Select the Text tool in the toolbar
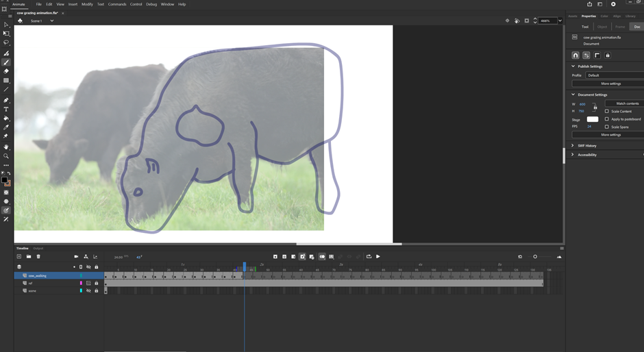Image resolution: width=644 pixels, height=352 pixels. (x=6, y=110)
